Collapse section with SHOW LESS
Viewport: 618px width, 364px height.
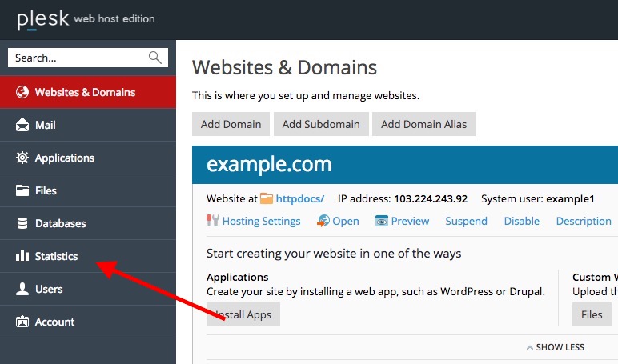(x=556, y=347)
